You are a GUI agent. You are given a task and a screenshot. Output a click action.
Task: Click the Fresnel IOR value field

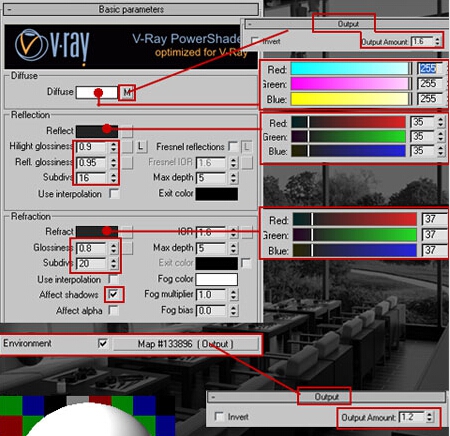(211, 163)
